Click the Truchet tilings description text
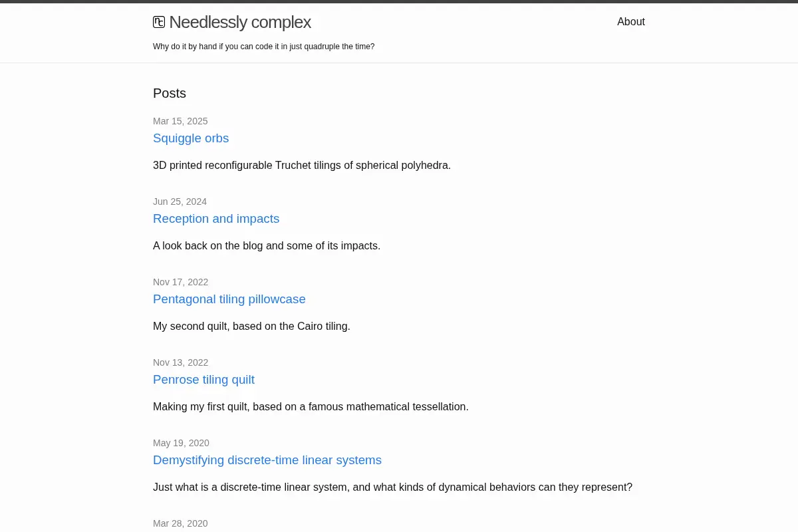Image resolution: width=798 pixels, height=532 pixels. coord(302,165)
